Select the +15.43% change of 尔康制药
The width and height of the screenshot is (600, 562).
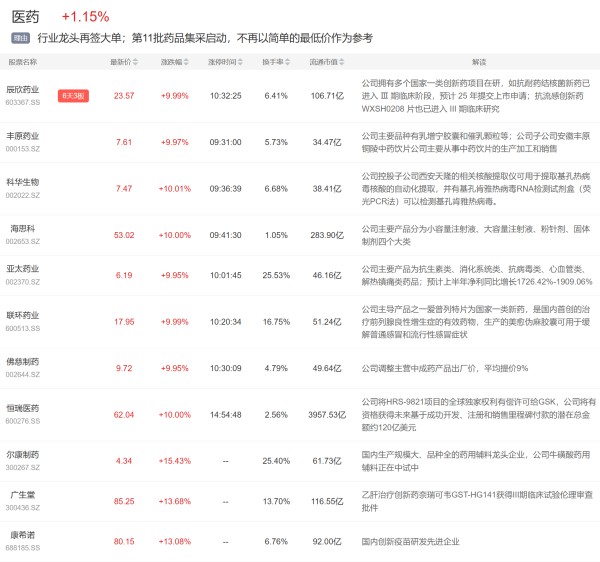175,461
